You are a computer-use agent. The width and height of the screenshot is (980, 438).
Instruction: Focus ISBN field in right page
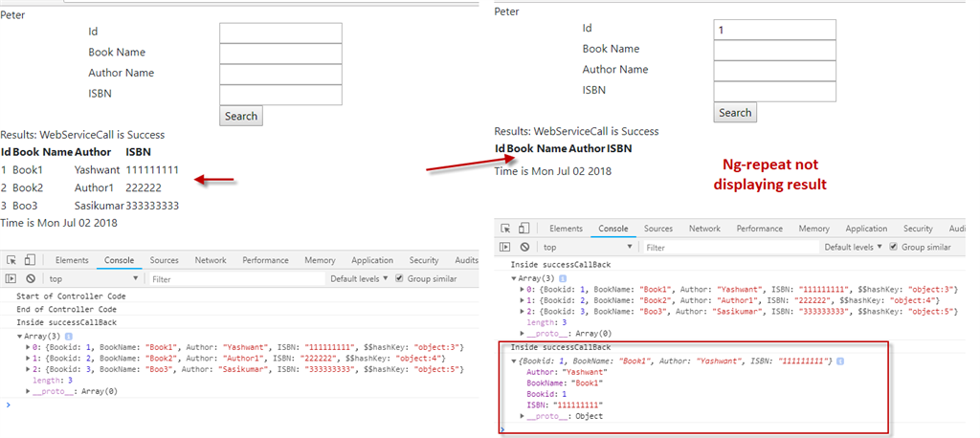(775, 91)
